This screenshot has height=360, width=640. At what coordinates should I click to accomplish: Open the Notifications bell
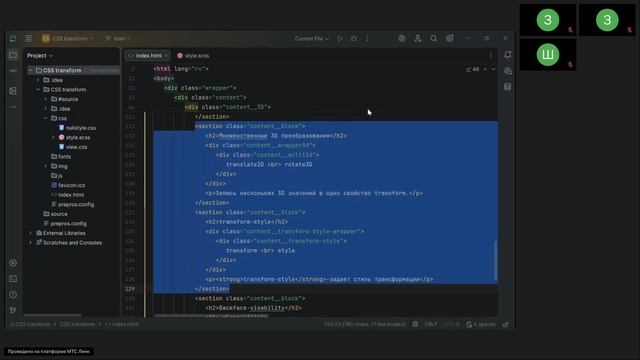coord(508,55)
